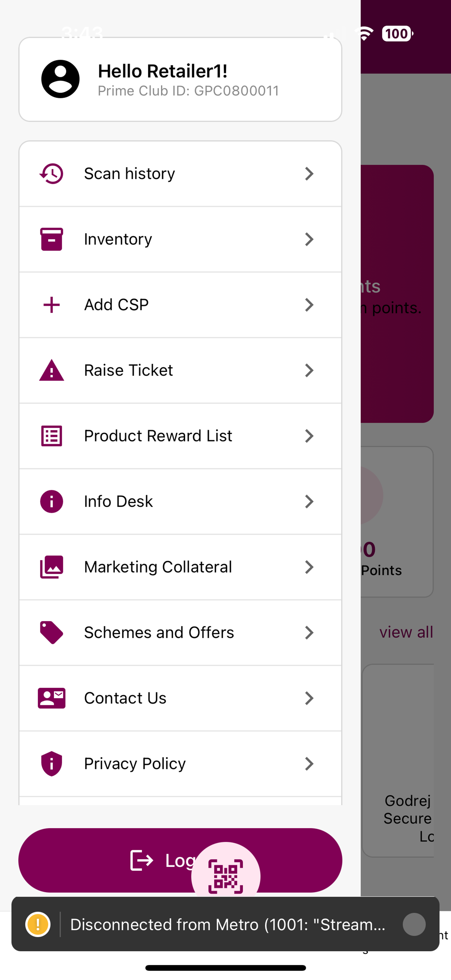
Task: Expand the Raise Ticket chevron arrow
Action: click(x=309, y=370)
